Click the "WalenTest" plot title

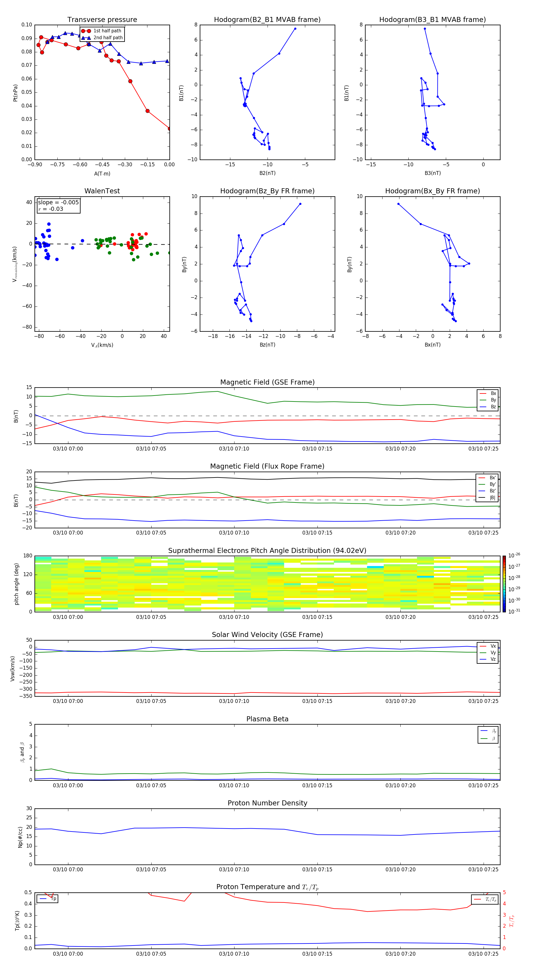click(102, 191)
